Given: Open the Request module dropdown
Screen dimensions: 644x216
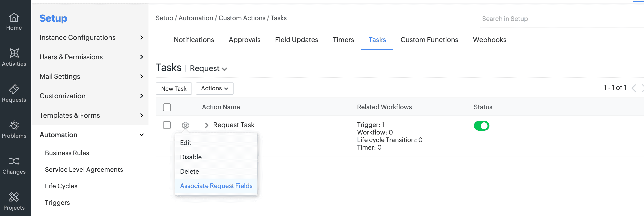Looking at the screenshot, I should (208, 69).
